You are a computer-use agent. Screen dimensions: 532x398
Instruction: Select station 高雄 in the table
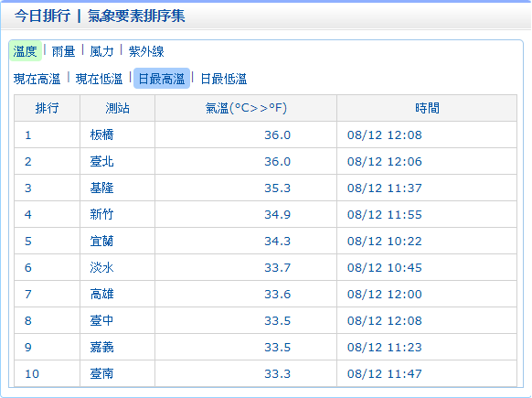[x=101, y=294]
